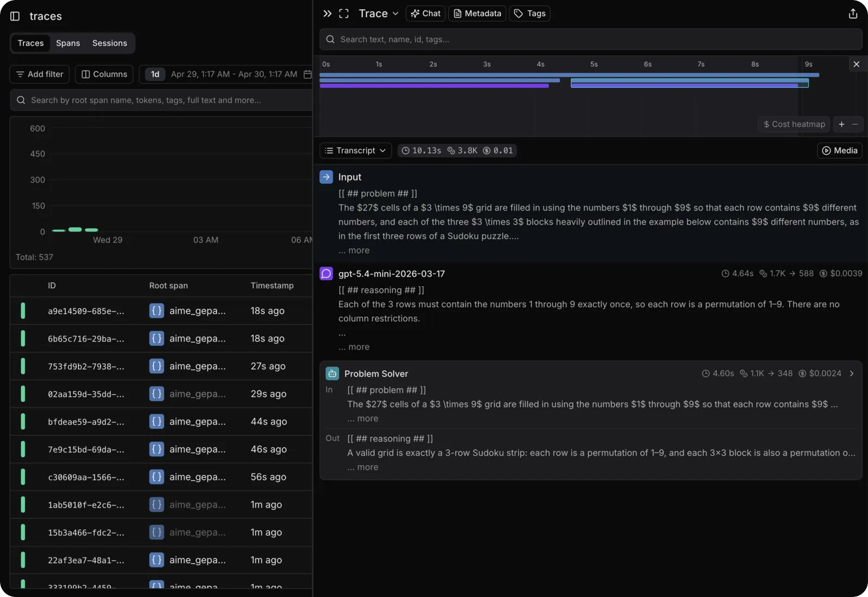
Task: Sort by the Root span column header
Action: [x=168, y=286]
